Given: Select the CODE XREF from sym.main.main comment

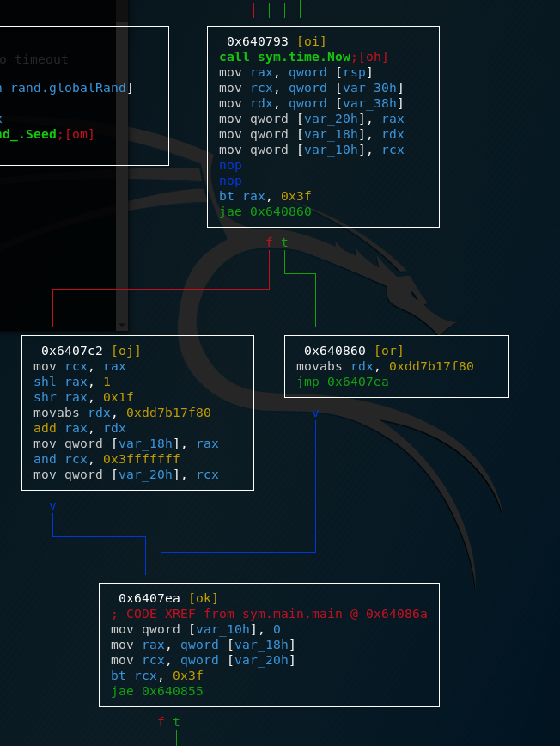Looking at the screenshot, I should point(269,614).
